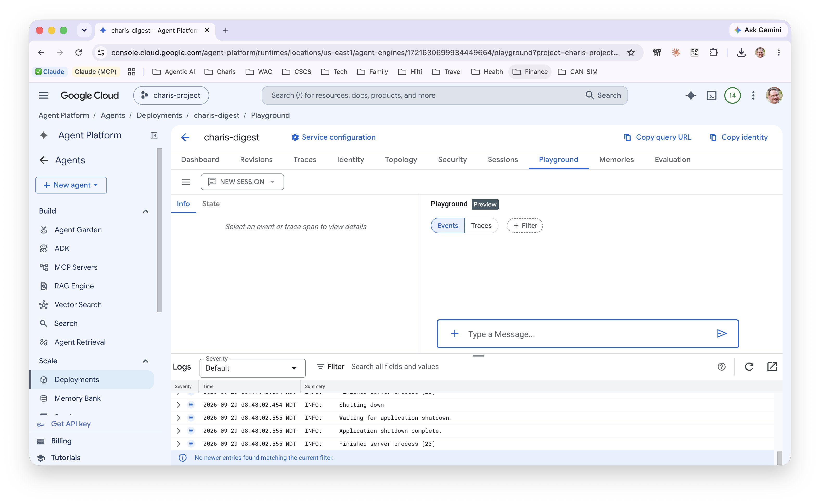Image resolution: width=820 pixels, height=504 pixels.
Task: Refresh the logs panel
Action: coord(749,367)
